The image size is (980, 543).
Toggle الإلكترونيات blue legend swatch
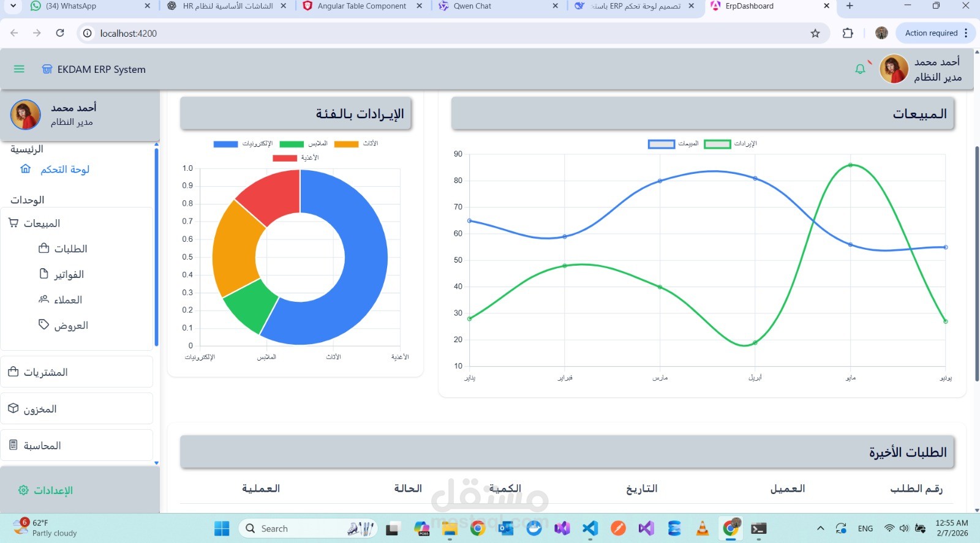point(225,144)
